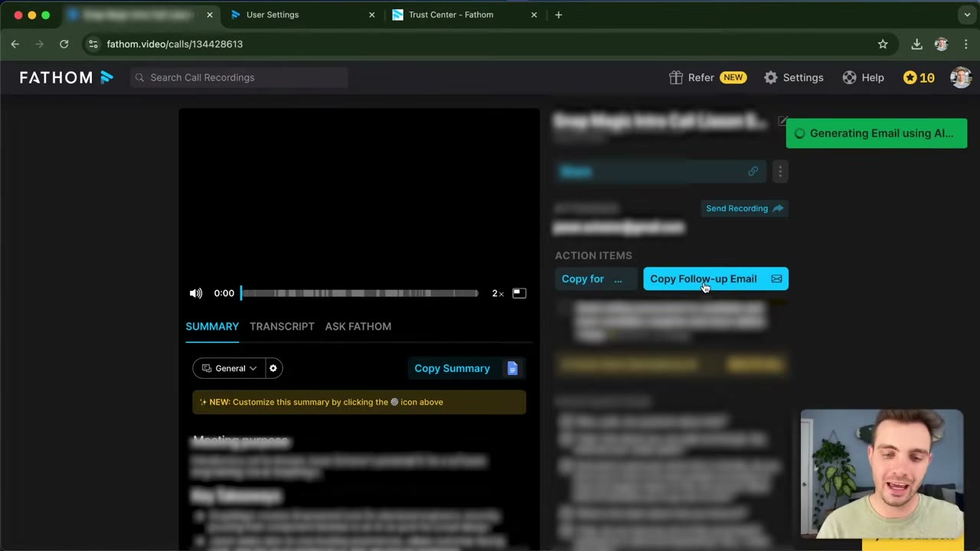
Task: Open Settings with the gear icon
Action: pyautogui.click(x=793, y=77)
